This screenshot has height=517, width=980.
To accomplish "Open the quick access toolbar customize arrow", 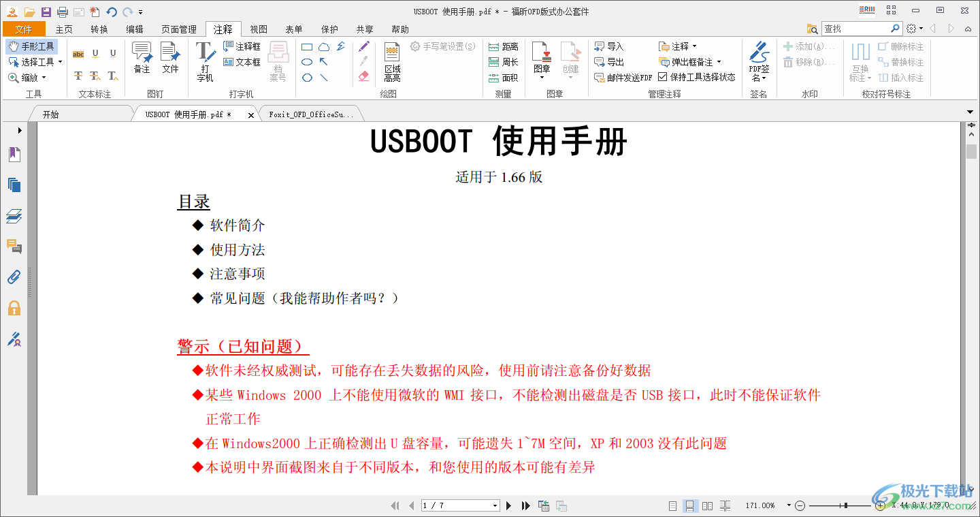I will (140, 12).
